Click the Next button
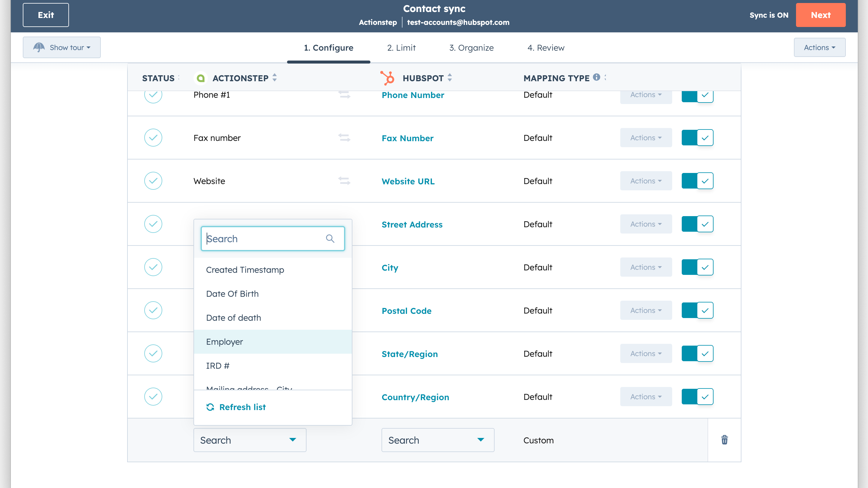 (821, 15)
